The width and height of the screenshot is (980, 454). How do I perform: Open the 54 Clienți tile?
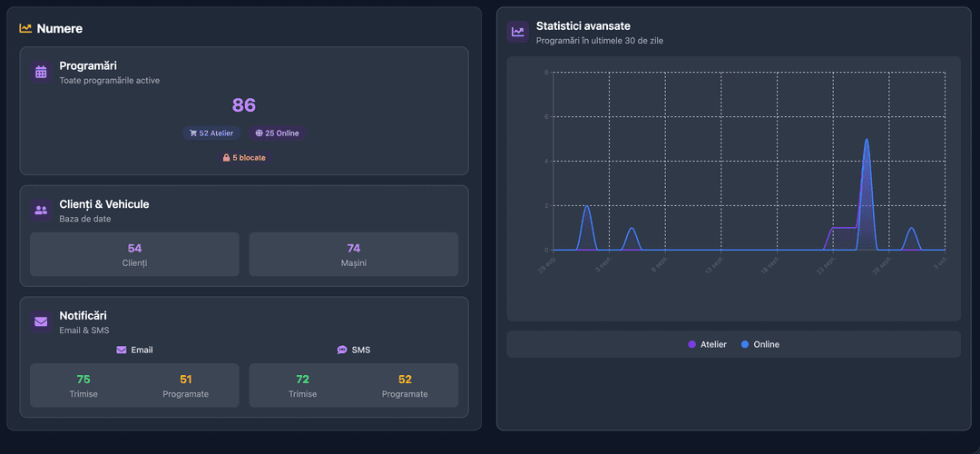tap(134, 254)
